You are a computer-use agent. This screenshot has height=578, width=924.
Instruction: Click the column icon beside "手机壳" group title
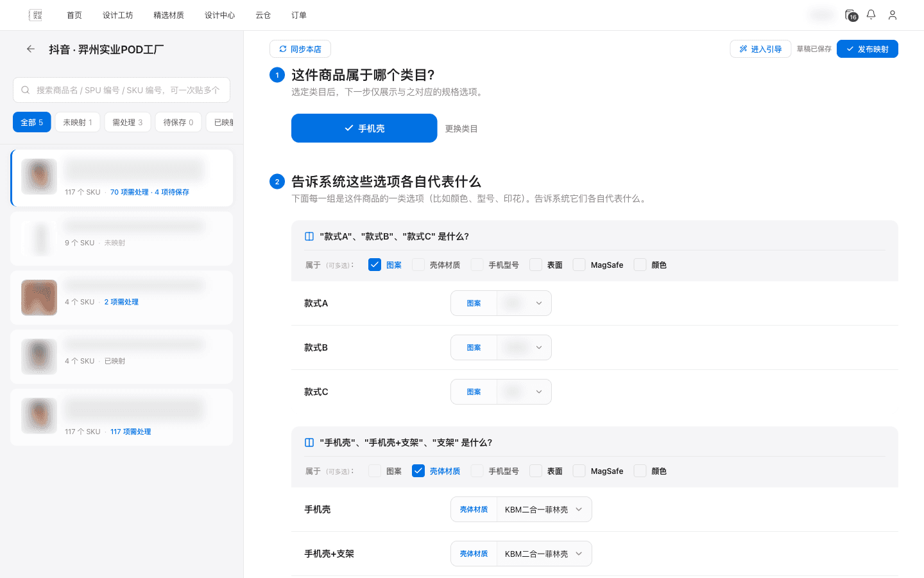click(309, 442)
